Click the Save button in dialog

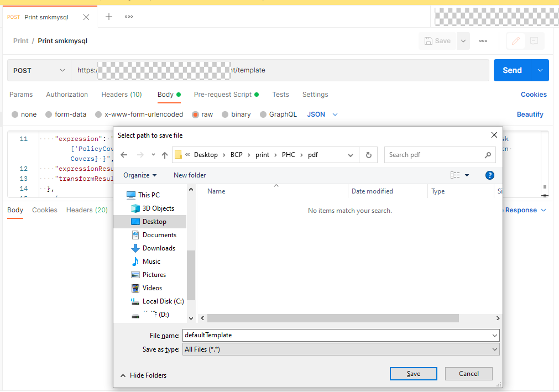pos(413,374)
